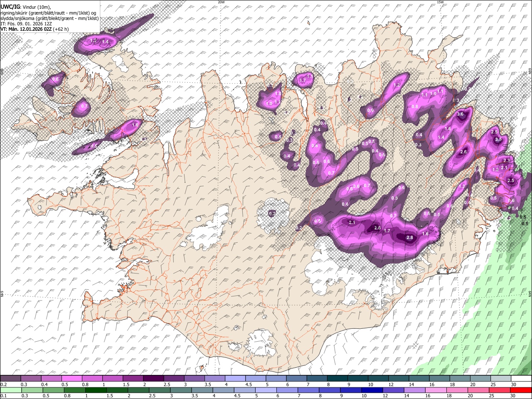The image size is (532, 399).
Task: Select the 'slydda/snjókoma' legend description line
Action: pyautogui.click(x=49, y=18)
